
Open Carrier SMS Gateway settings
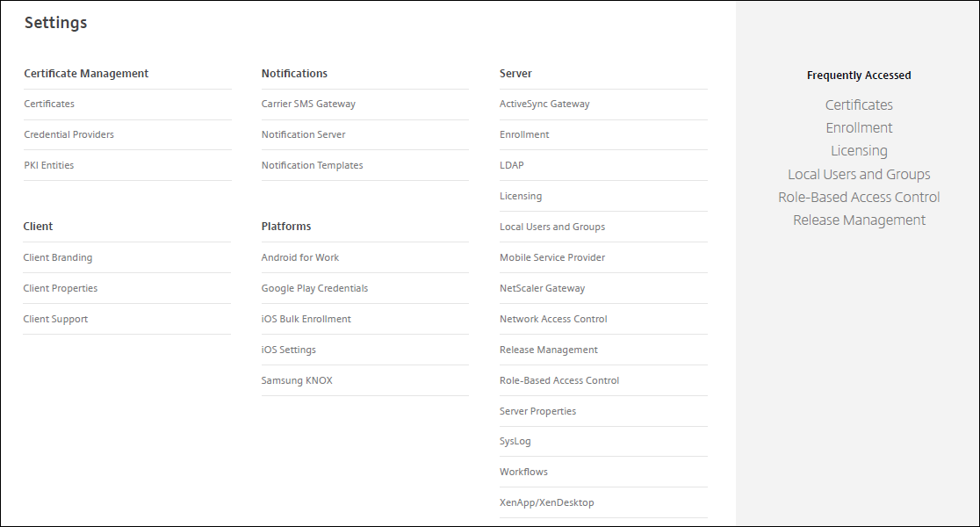(x=308, y=104)
